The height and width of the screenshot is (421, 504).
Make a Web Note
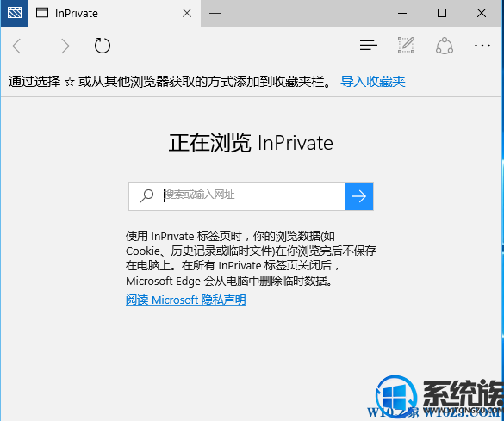coord(406,46)
